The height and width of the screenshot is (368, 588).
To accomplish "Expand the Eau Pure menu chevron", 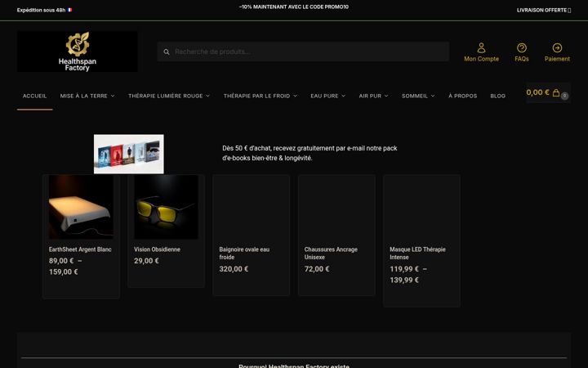I will click(x=343, y=96).
